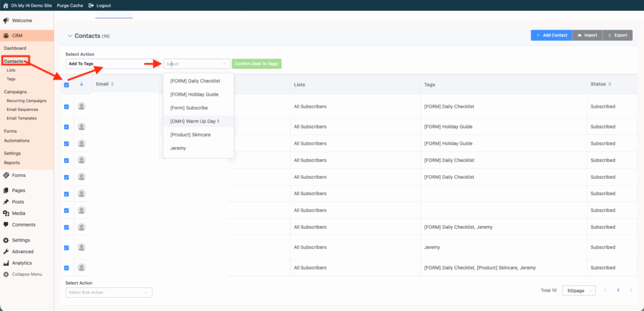Click the Comments bubble icon in sidebar
The image size is (644, 311).
[6, 225]
